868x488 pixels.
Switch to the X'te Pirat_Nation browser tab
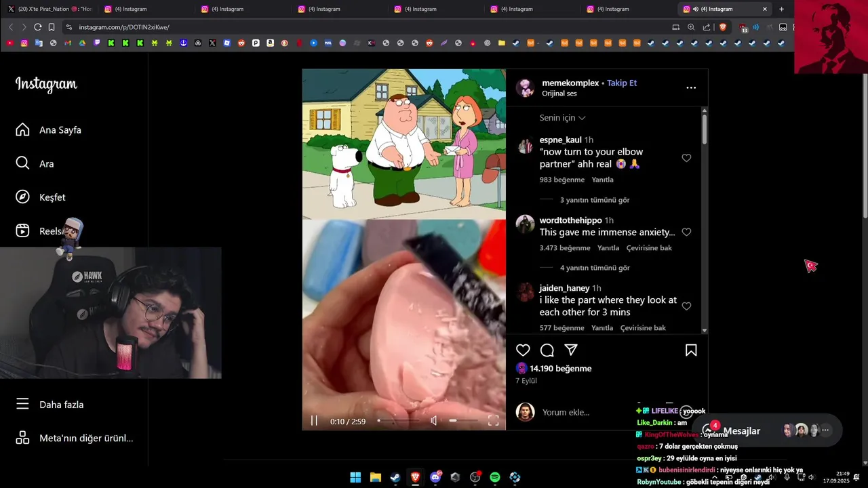click(49, 9)
